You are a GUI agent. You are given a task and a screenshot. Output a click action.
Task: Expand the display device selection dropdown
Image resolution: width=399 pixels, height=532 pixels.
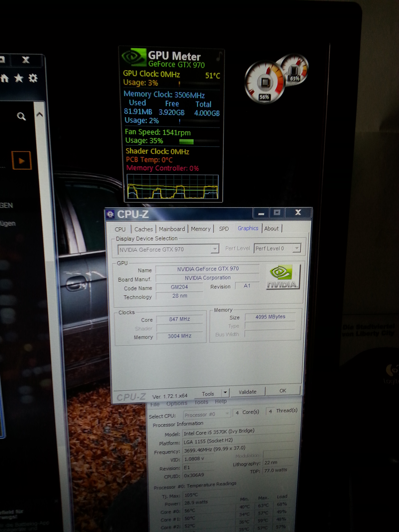(x=215, y=249)
